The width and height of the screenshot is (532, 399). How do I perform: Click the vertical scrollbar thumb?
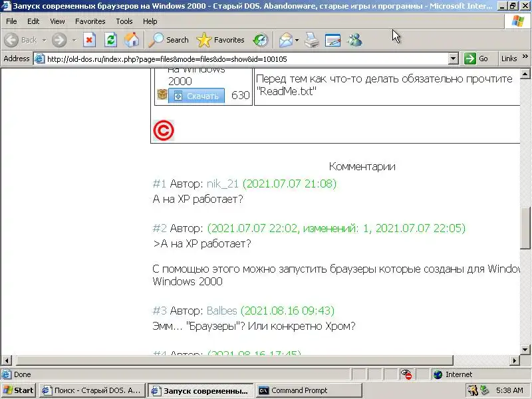pos(525,229)
